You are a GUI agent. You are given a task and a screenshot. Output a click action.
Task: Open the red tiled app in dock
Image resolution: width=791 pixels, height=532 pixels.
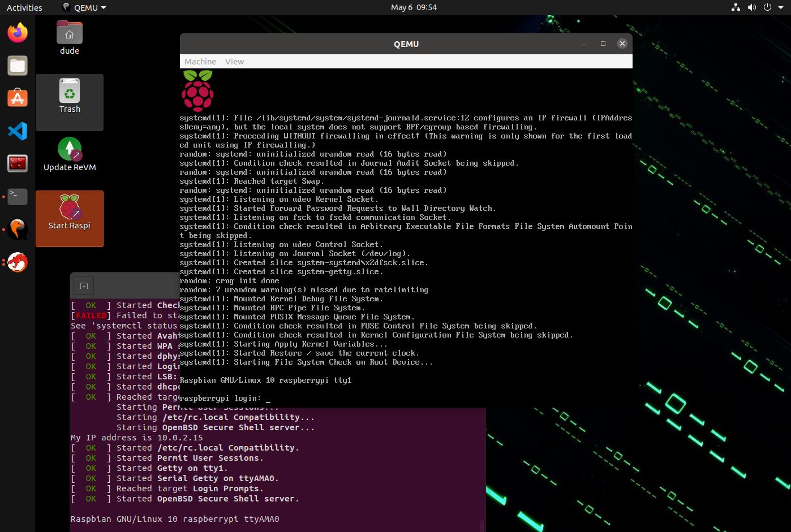[x=18, y=164]
